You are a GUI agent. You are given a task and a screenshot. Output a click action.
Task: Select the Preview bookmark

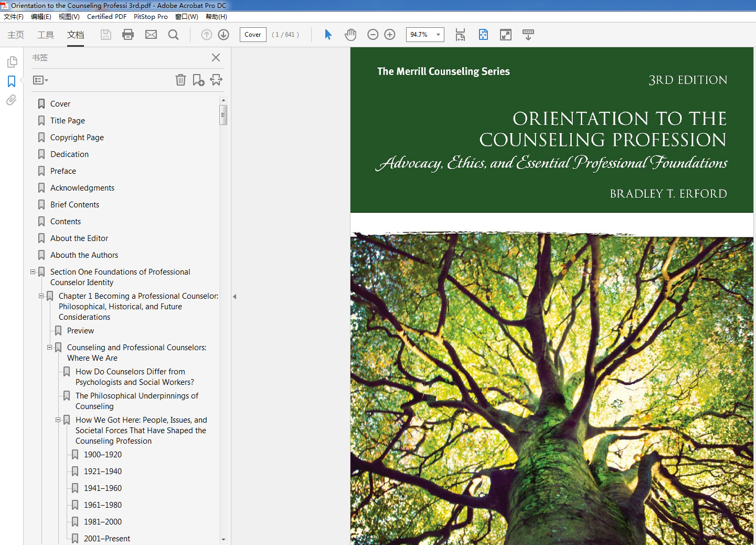pyautogui.click(x=80, y=331)
